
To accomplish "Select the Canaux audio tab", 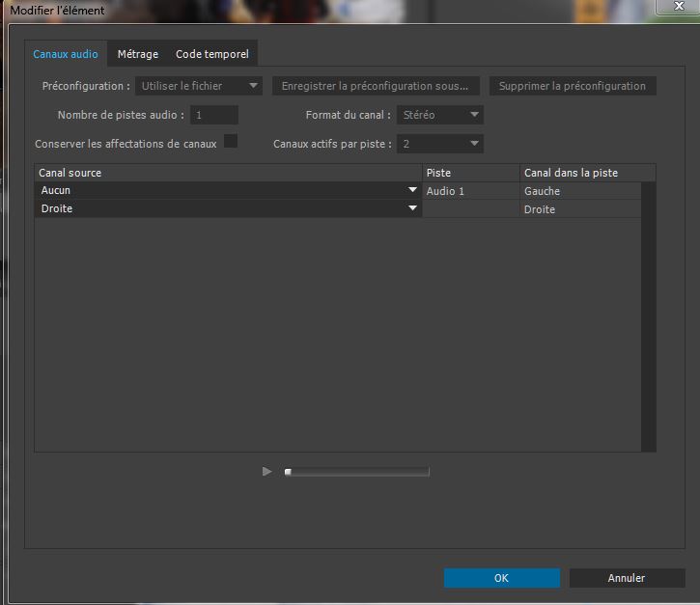I will click(66, 55).
